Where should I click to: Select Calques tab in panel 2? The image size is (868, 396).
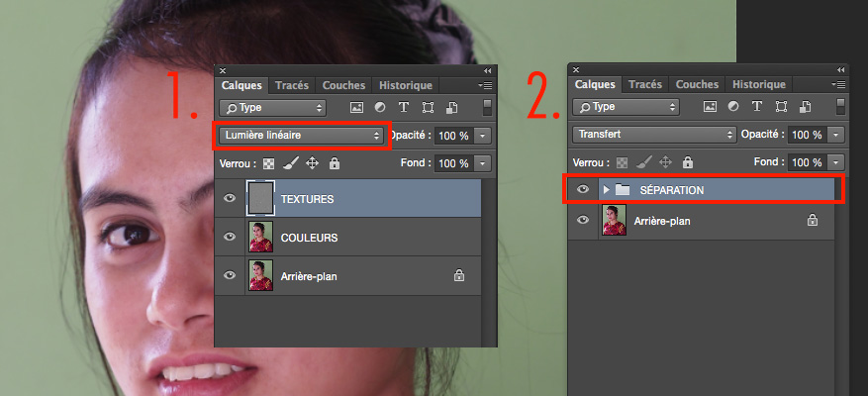pyautogui.click(x=595, y=84)
